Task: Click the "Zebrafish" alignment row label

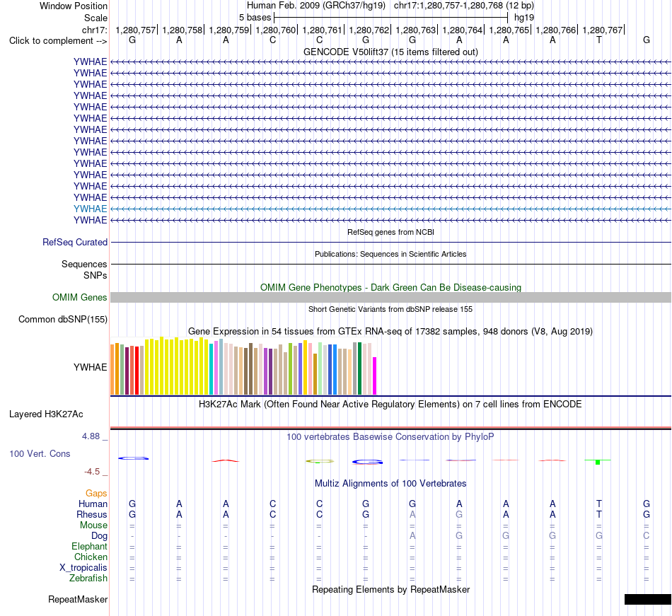Action: pyautogui.click(x=88, y=579)
